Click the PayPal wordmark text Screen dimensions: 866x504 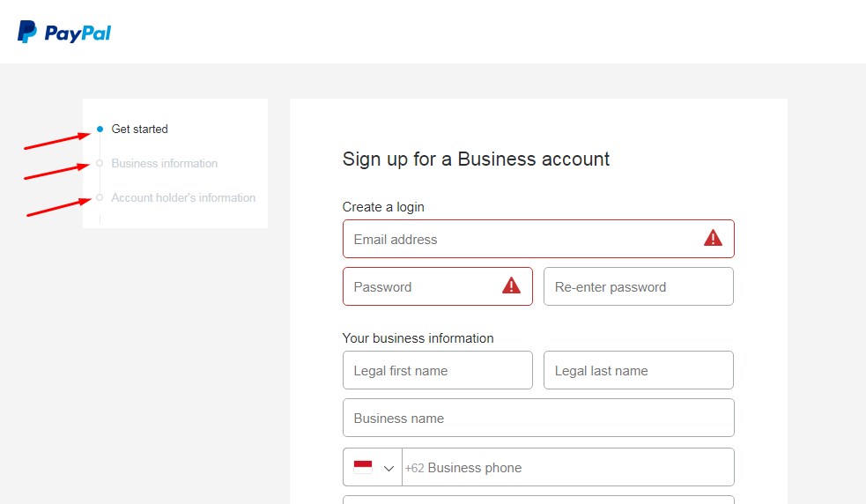click(x=78, y=33)
